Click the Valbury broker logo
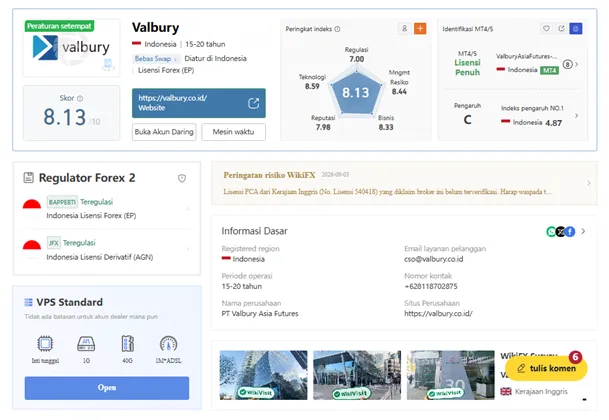 click(71, 48)
